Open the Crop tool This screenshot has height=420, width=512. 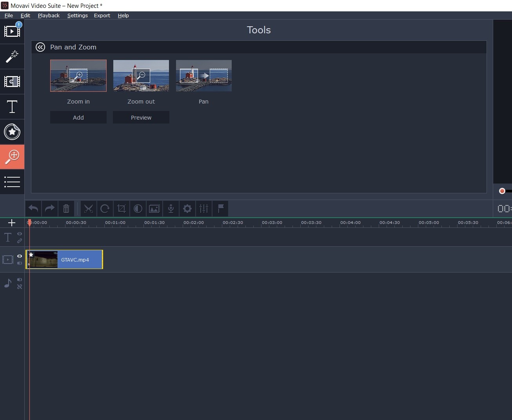121,209
